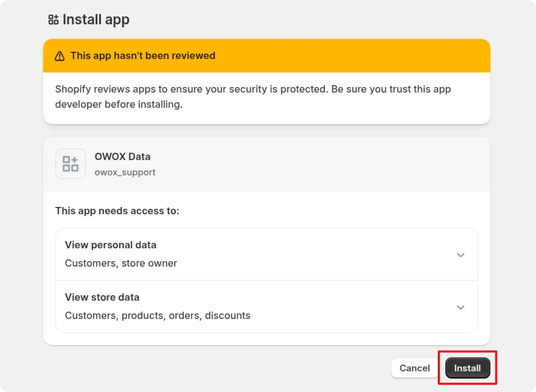This screenshot has width=536, height=392.
Task: Click the Shopify app symbol next to the title
Action: tap(53, 19)
